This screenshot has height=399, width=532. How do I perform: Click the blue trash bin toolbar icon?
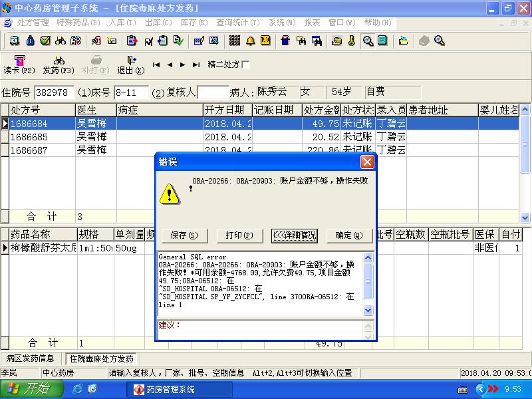[285, 41]
